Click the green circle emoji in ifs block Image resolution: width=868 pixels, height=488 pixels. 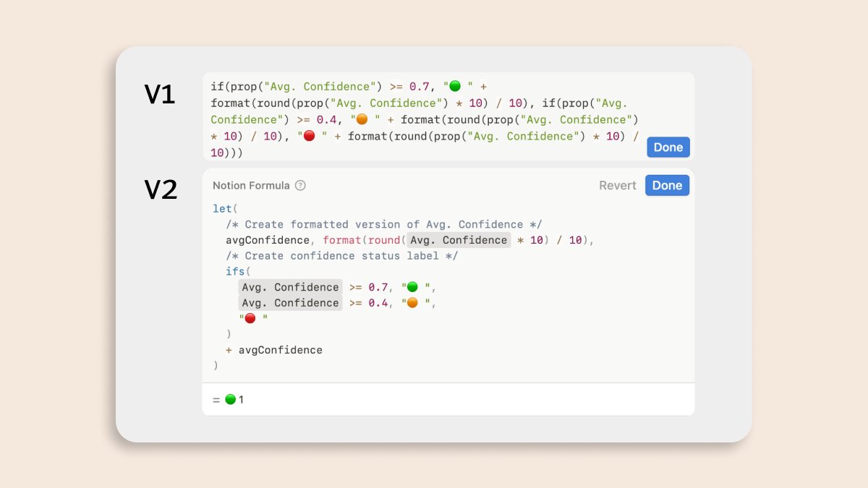click(x=413, y=287)
